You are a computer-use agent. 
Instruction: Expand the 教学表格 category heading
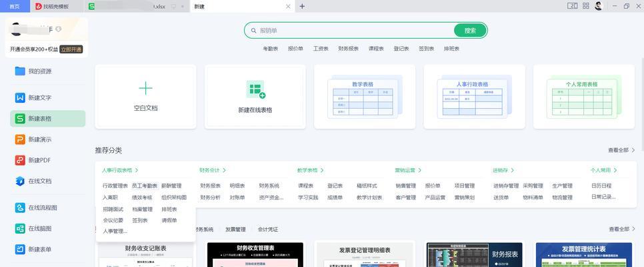pyautogui.click(x=311, y=170)
